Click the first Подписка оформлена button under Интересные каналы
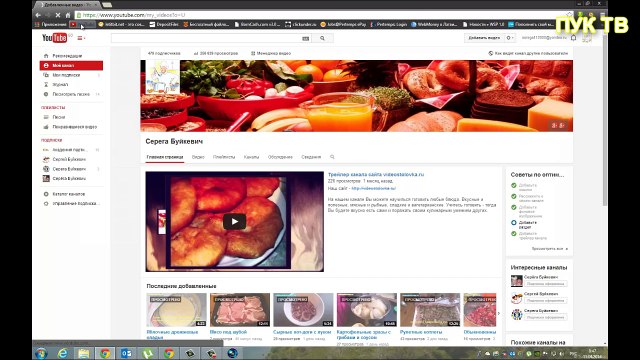 tap(545, 284)
